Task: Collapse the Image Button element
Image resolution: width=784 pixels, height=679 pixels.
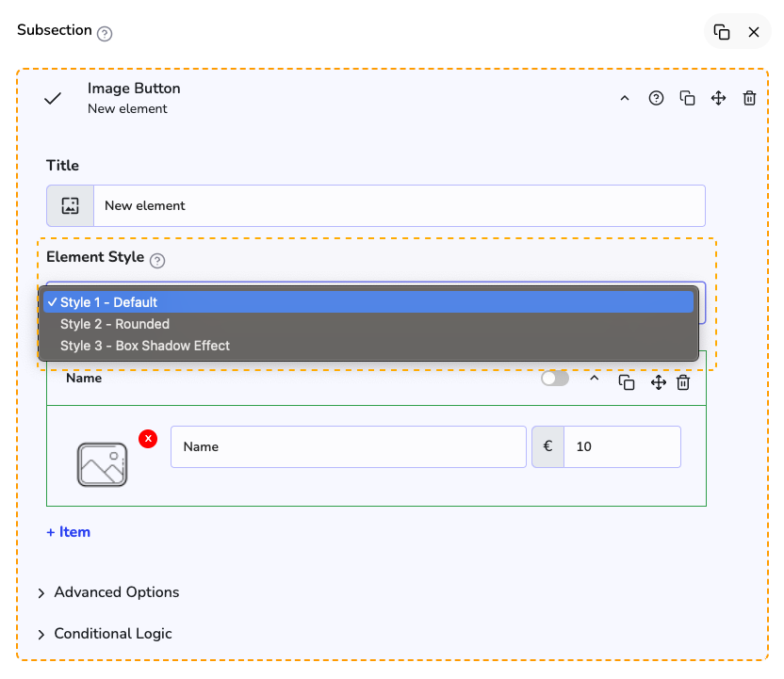Action: [624, 98]
